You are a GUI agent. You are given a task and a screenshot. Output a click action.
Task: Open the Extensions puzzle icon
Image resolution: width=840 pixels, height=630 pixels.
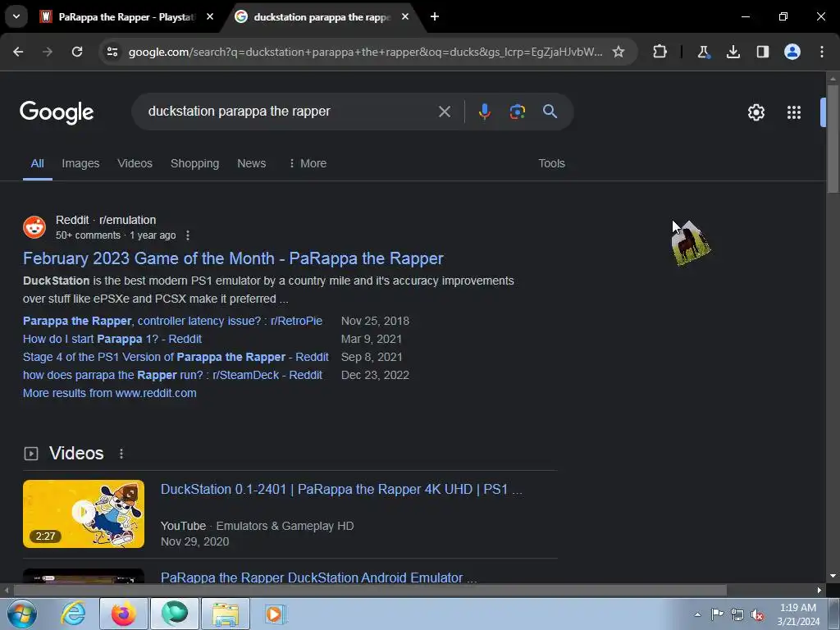click(660, 52)
